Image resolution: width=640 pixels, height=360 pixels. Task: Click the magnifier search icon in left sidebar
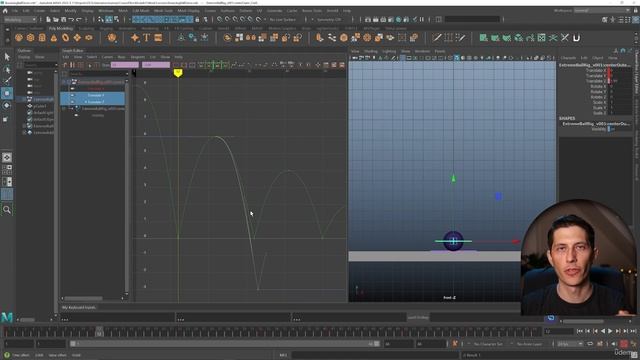[x=7, y=210]
